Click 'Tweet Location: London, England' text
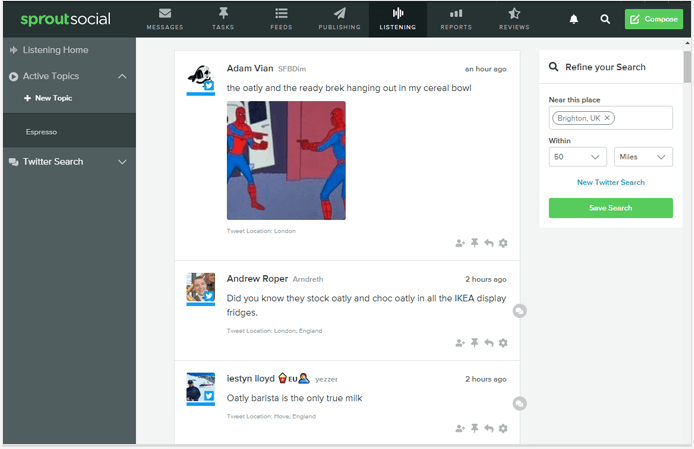This screenshot has width=694, height=449. 274,331
